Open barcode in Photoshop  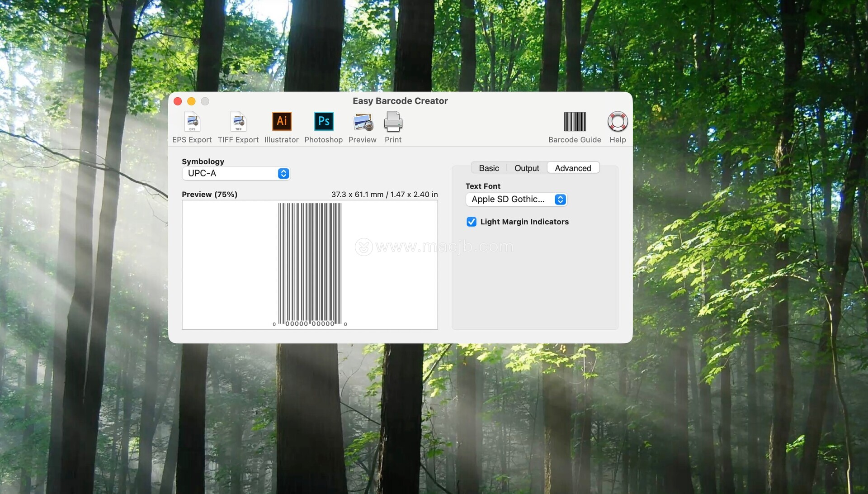point(323,122)
